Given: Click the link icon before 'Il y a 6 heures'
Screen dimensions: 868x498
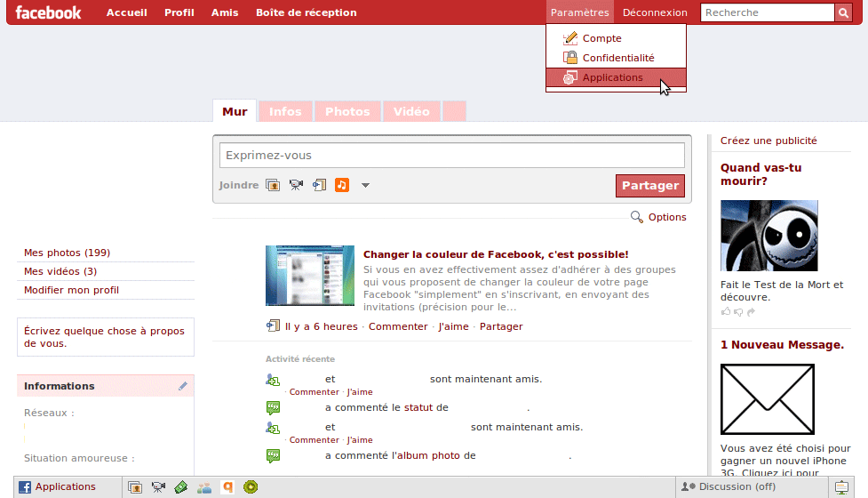Looking at the screenshot, I should pyautogui.click(x=273, y=325).
